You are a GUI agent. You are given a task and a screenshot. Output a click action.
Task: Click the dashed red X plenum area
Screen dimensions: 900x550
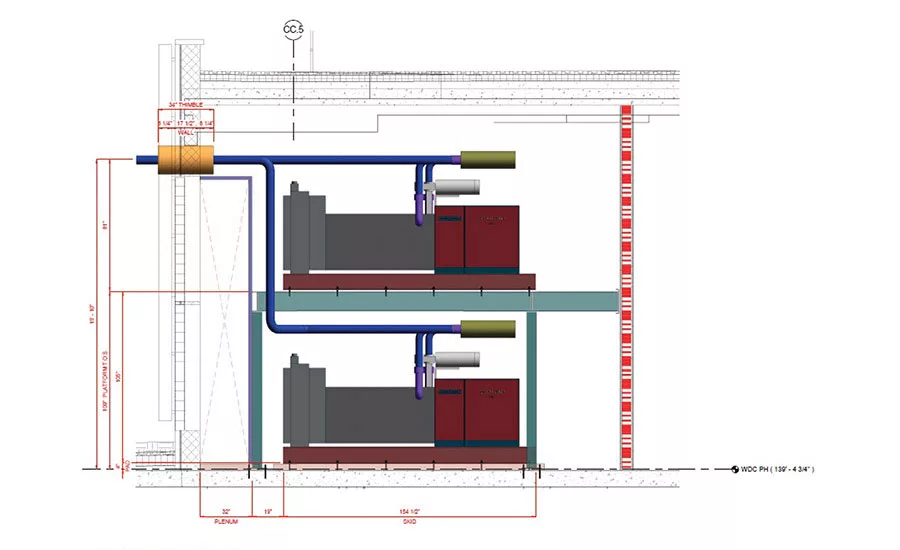tap(224, 322)
